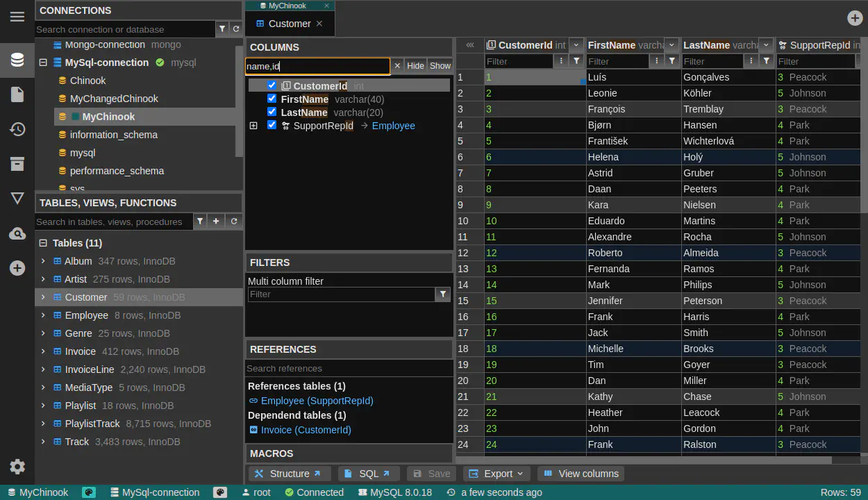Open the CustomerId column header dropdown

click(x=576, y=44)
